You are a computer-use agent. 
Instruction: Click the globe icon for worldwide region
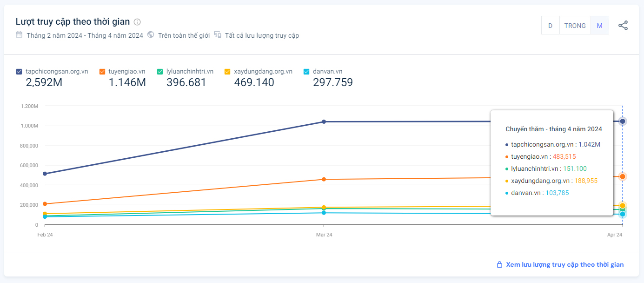click(151, 35)
